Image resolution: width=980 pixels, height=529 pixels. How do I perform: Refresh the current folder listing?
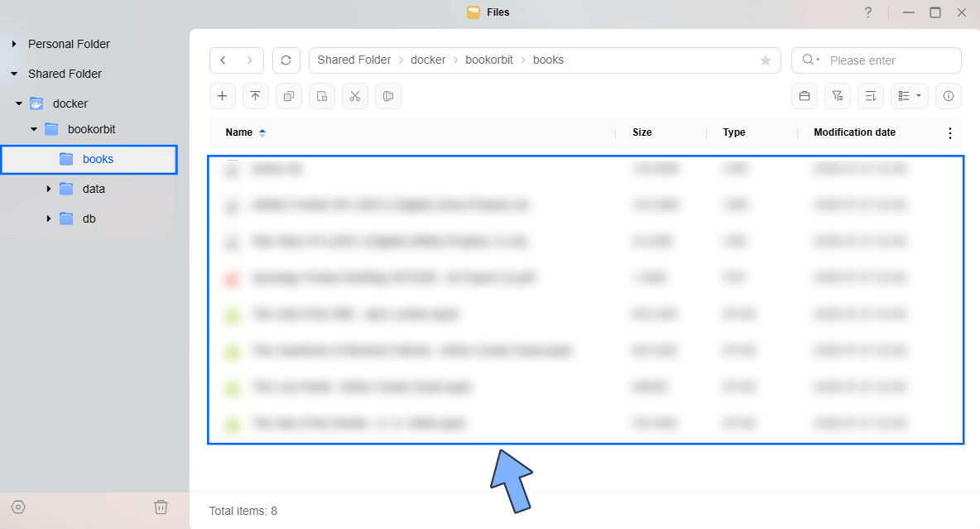tap(286, 60)
